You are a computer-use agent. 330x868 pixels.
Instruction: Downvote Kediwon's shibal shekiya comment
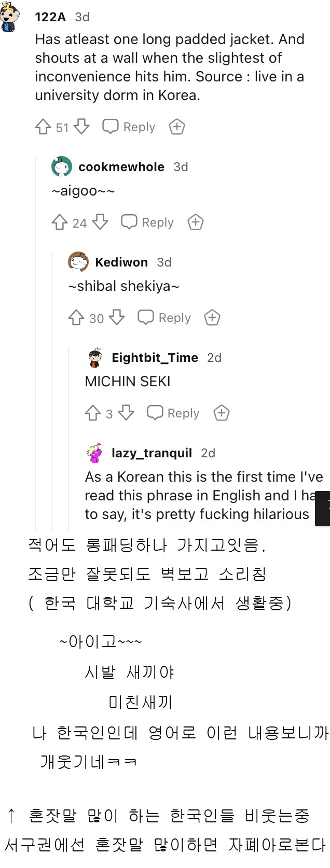coord(117,317)
